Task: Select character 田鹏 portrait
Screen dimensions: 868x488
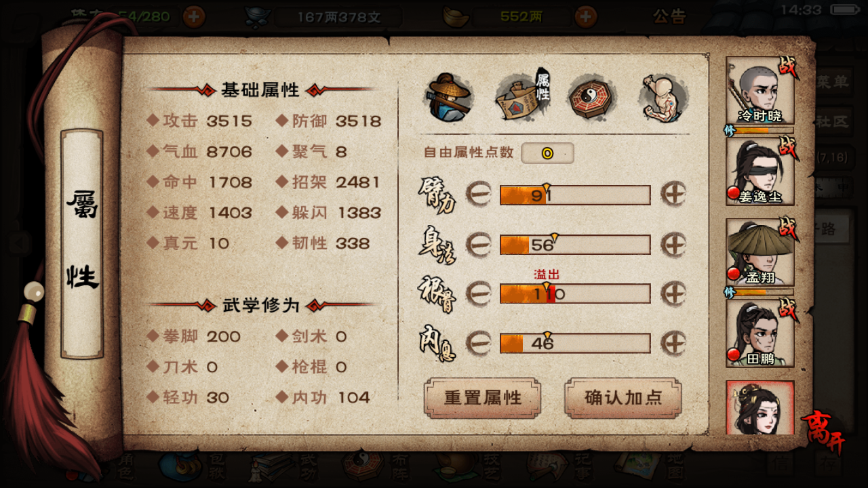Action: pyautogui.click(x=760, y=333)
